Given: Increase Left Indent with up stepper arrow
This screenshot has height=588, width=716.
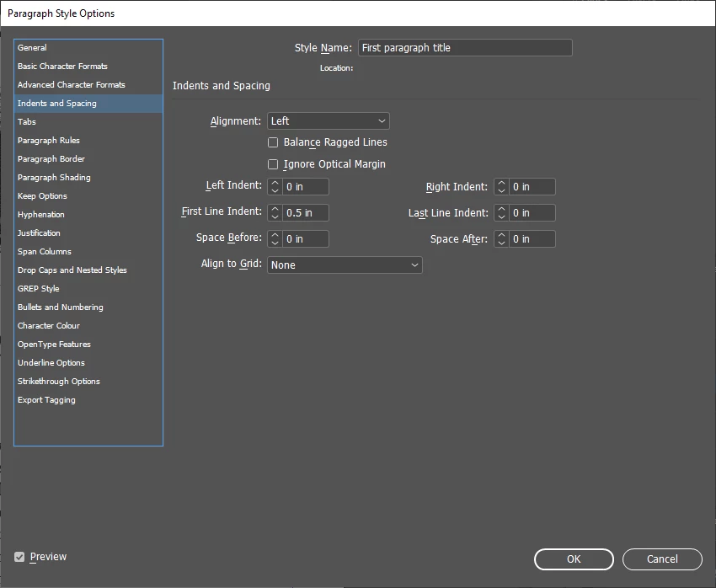Looking at the screenshot, I should (275, 183).
